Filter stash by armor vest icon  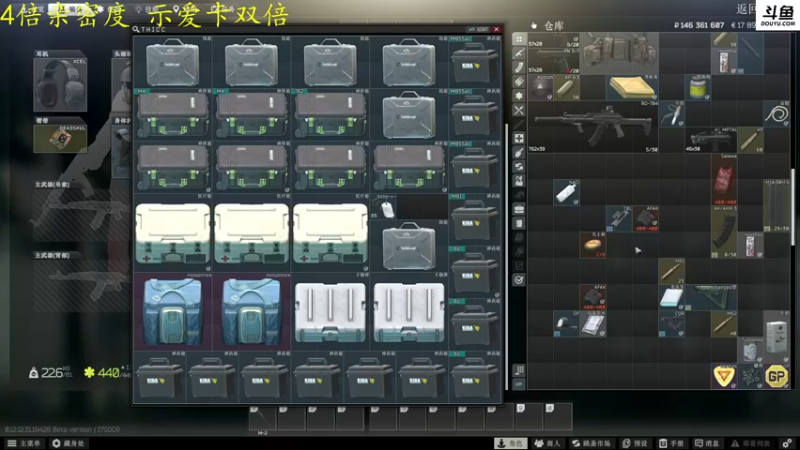519,181
